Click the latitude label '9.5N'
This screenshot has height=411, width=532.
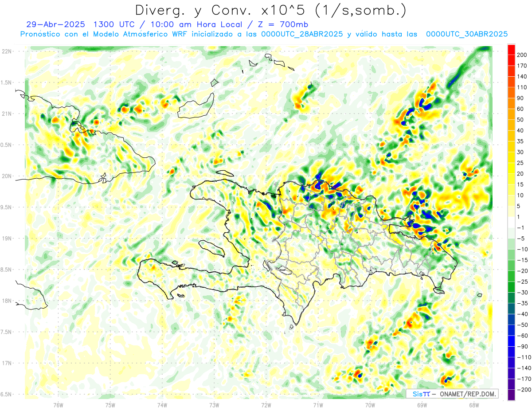click(6, 207)
